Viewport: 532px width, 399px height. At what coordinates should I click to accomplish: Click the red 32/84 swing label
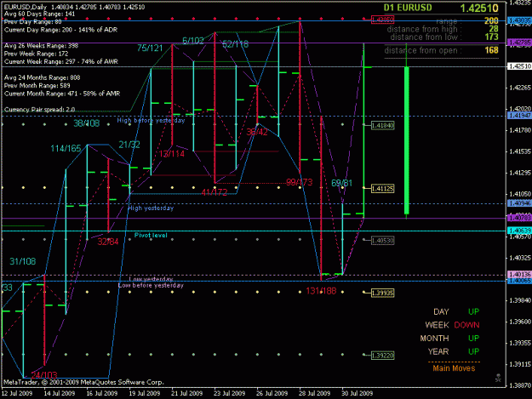pos(108,242)
